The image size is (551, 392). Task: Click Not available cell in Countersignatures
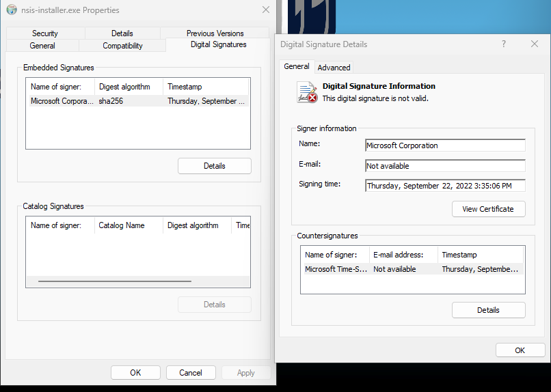click(394, 269)
